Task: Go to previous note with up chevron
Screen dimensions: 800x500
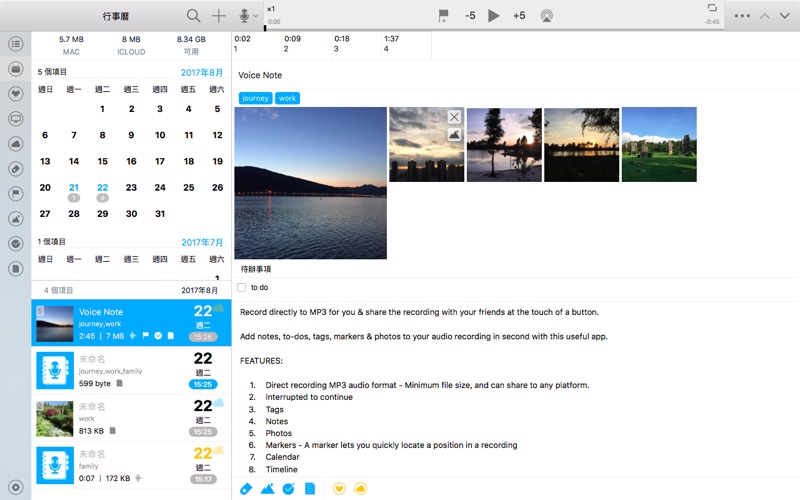Action: [764, 16]
